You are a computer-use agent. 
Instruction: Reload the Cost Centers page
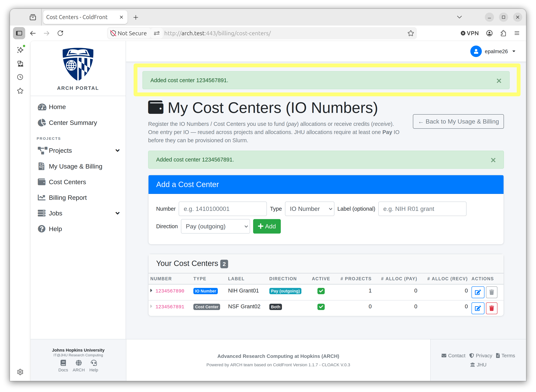point(60,33)
